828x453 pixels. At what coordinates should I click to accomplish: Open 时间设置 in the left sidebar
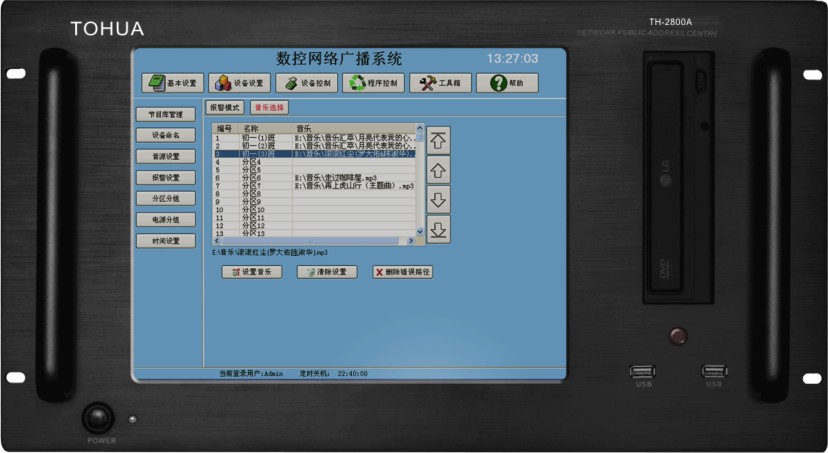click(166, 241)
